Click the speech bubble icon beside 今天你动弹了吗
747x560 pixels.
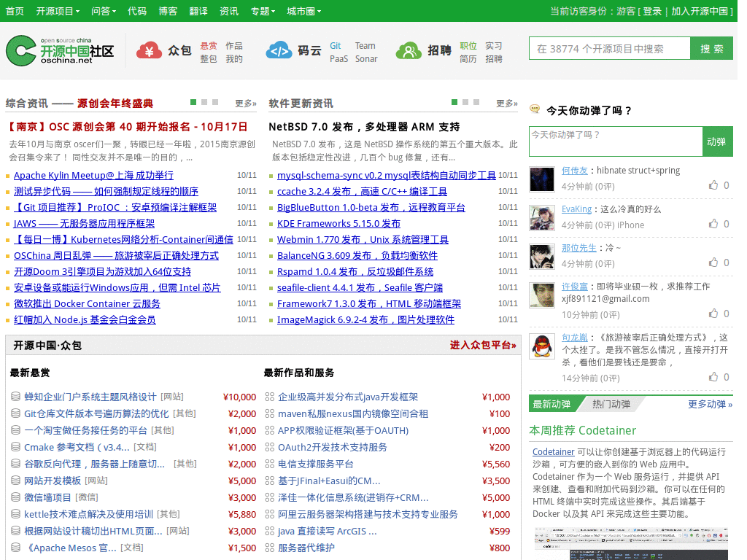click(535, 110)
